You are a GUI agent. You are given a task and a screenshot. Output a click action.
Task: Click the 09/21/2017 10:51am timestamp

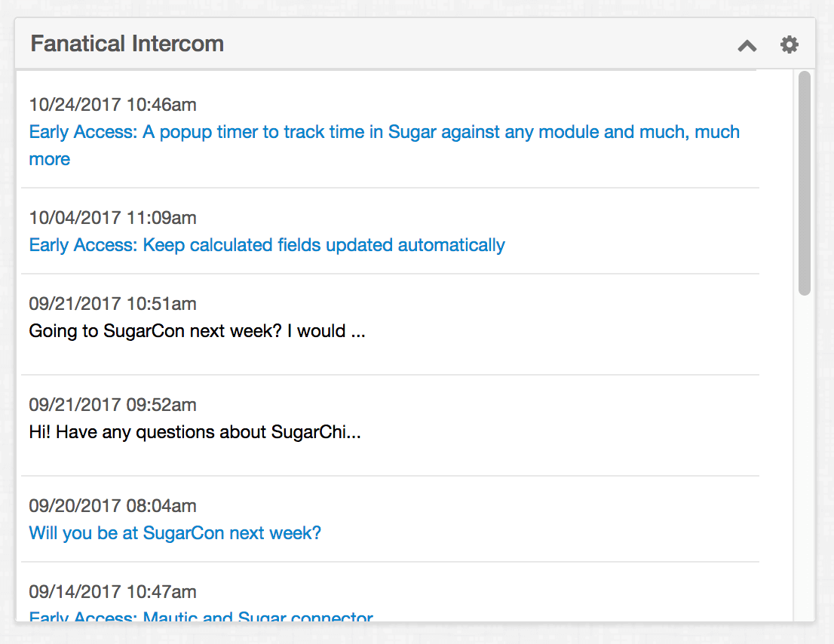coord(113,304)
